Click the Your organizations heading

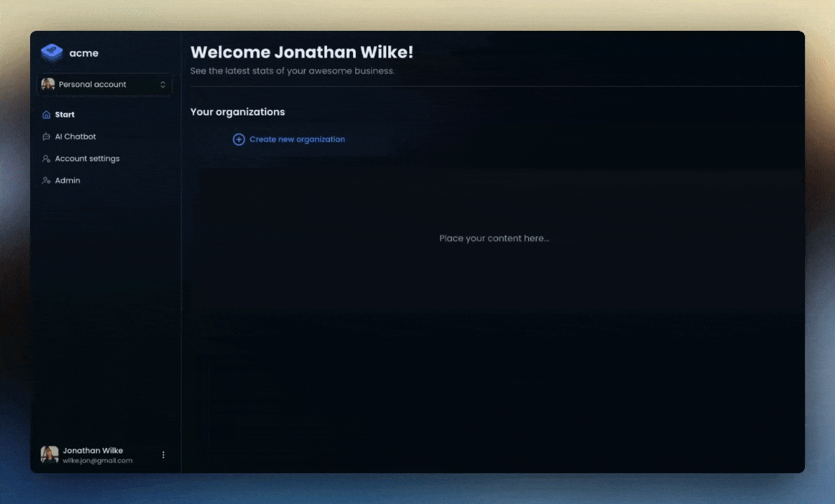(x=237, y=112)
